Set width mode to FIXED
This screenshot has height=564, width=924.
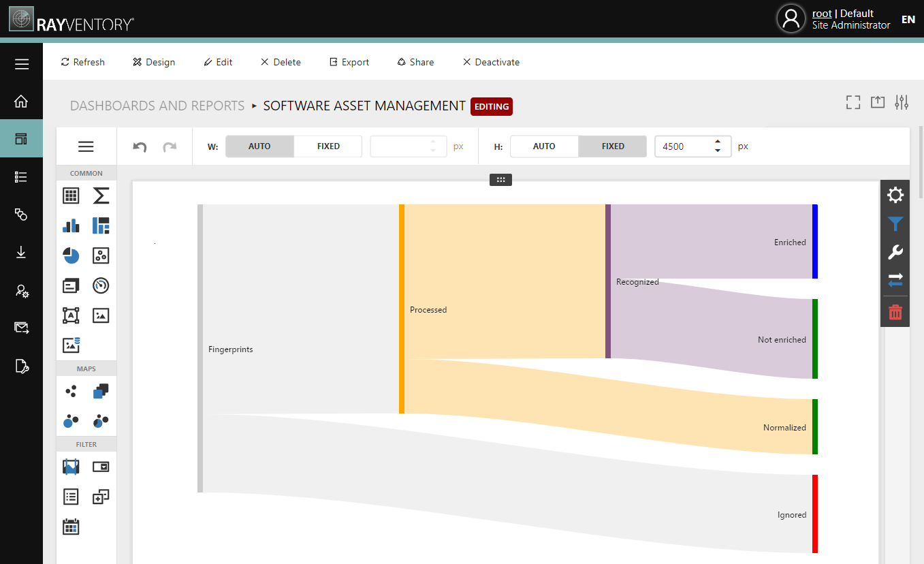[328, 146]
